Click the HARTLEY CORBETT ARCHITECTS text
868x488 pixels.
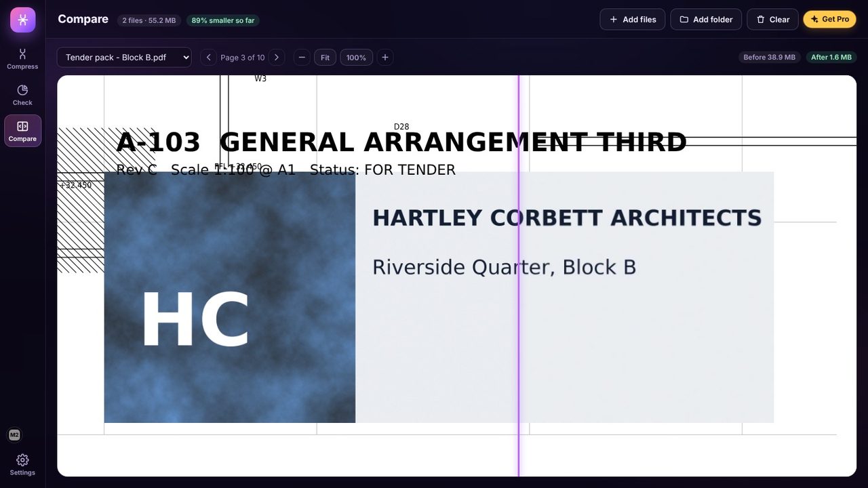pyautogui.click(x=567, y=218)
